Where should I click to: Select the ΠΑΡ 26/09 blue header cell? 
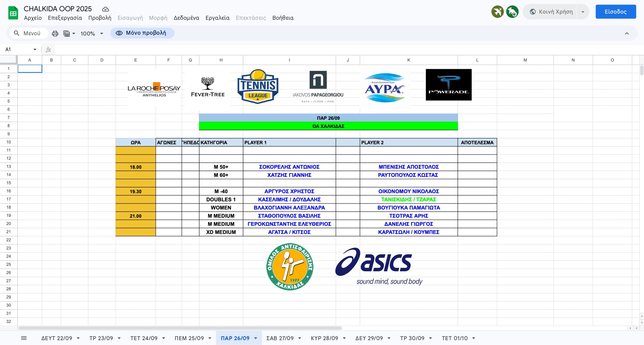point(328,118)
